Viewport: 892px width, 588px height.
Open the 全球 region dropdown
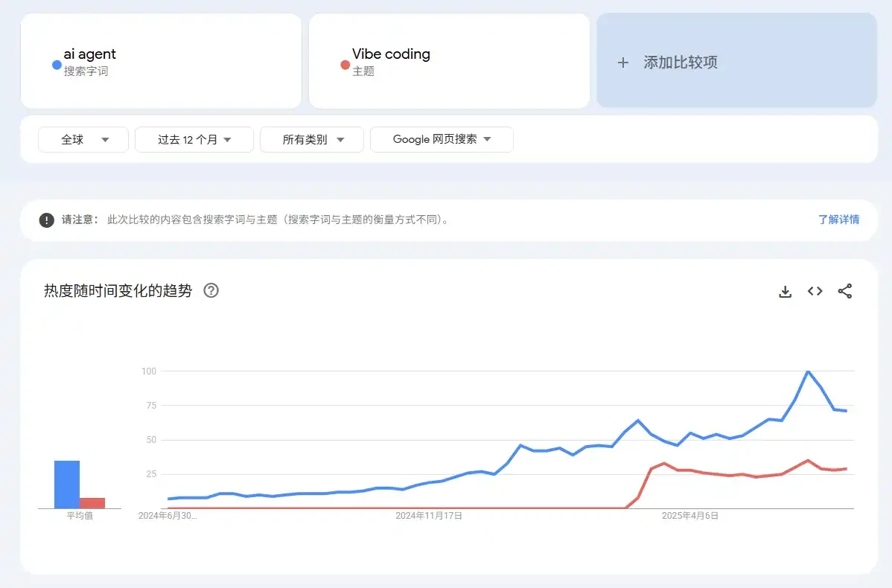pyautogui.click(x=83, y=139)
